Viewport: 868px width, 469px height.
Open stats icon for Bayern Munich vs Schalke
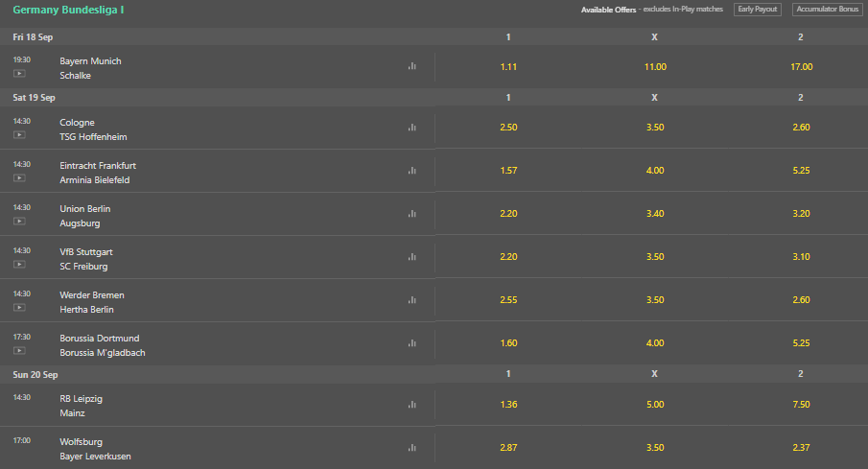pyautogui.click(x=411, y=66)
